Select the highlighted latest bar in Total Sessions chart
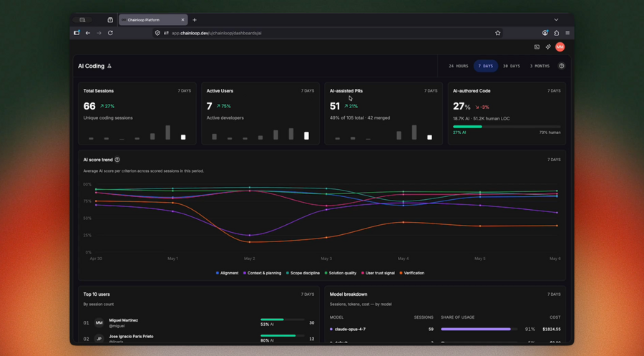Viewport: 644px width, 356px height. pyautogui.click(x=183, y=138)
